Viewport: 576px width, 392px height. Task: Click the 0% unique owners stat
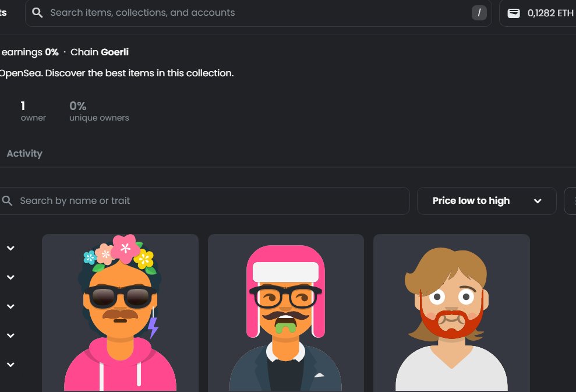[99, 111]
